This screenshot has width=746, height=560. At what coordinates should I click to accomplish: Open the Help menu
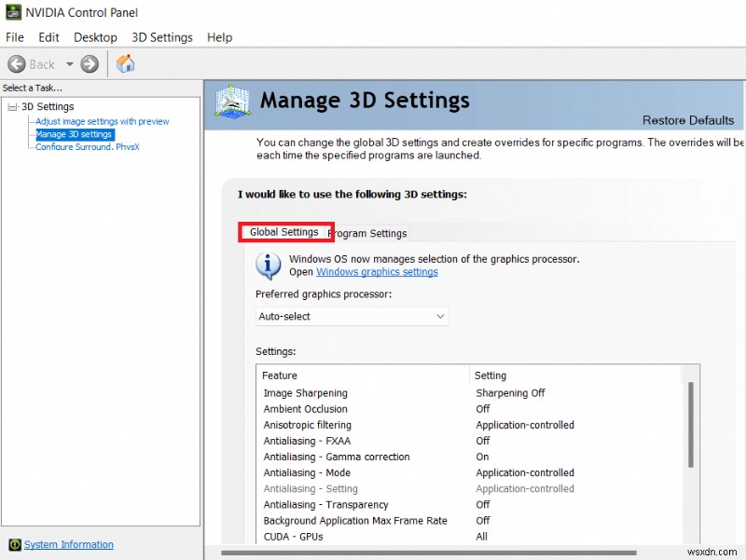[x=219, y=37]
